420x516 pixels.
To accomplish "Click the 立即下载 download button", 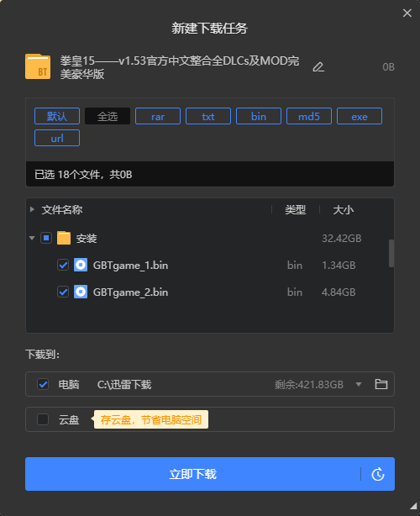I will coord(192,474).
